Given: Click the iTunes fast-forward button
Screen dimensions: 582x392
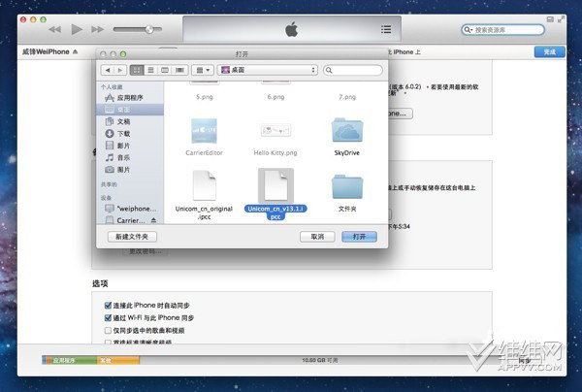Looking at the screenshot, I should tap(97, 29).
